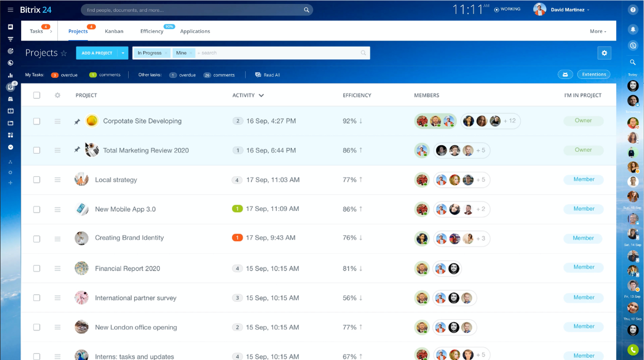Click the green phone call button
This screenshot has height=360, width=644.
pos(633,349)
